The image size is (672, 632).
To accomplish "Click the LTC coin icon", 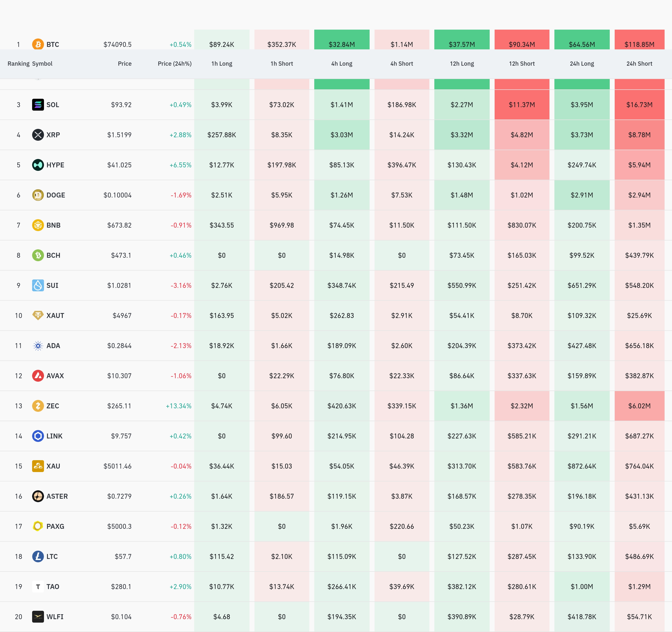I will 38,556.
